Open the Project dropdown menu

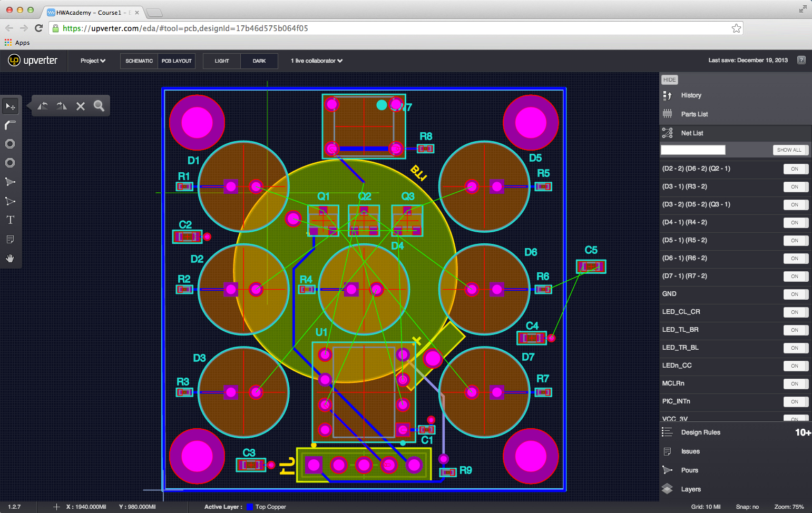point(93,61)
